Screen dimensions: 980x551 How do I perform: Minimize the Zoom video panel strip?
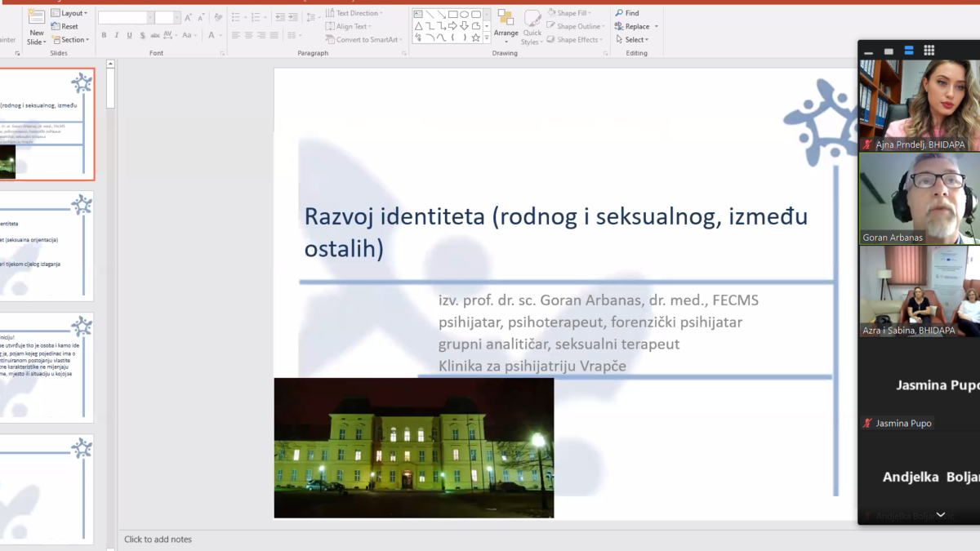pyautogui.click(x=868, y=51)
